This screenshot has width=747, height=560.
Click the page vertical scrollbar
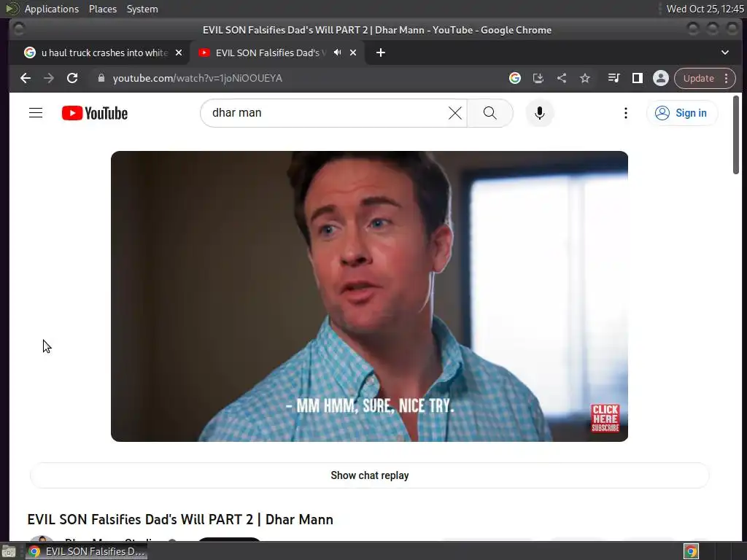735,135
